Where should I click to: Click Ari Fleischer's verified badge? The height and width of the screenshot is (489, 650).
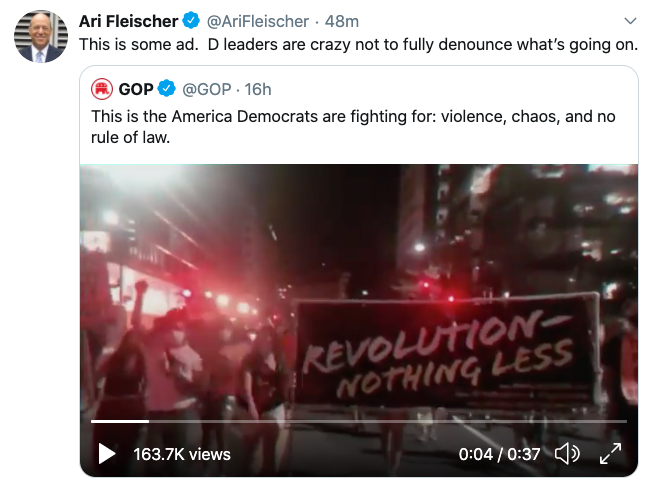pyautogui.click(x=191, y=21)
